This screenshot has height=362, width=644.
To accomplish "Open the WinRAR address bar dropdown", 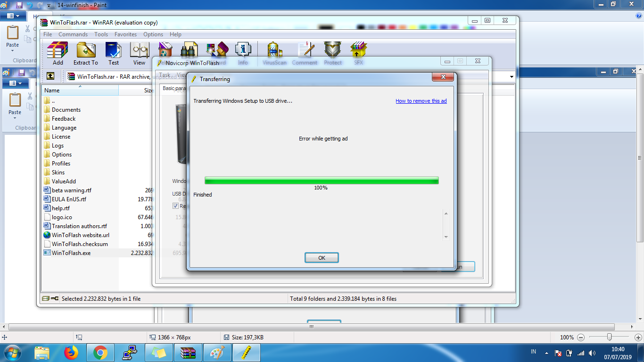I will (512, 77).
